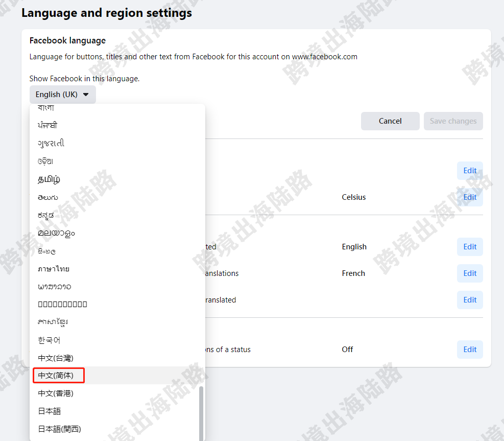Select 日本語 as the Facebook language
Screen dimensions: 504x441
49,411
